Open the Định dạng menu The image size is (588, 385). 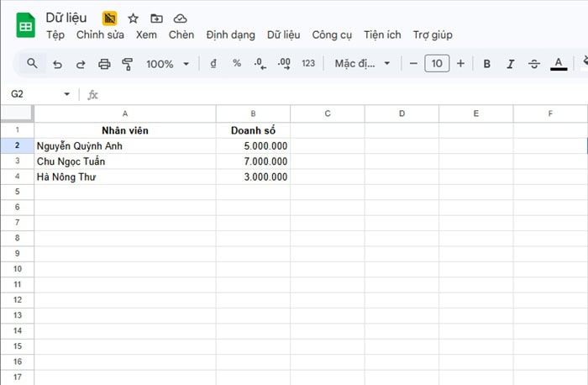coord(230,34)
